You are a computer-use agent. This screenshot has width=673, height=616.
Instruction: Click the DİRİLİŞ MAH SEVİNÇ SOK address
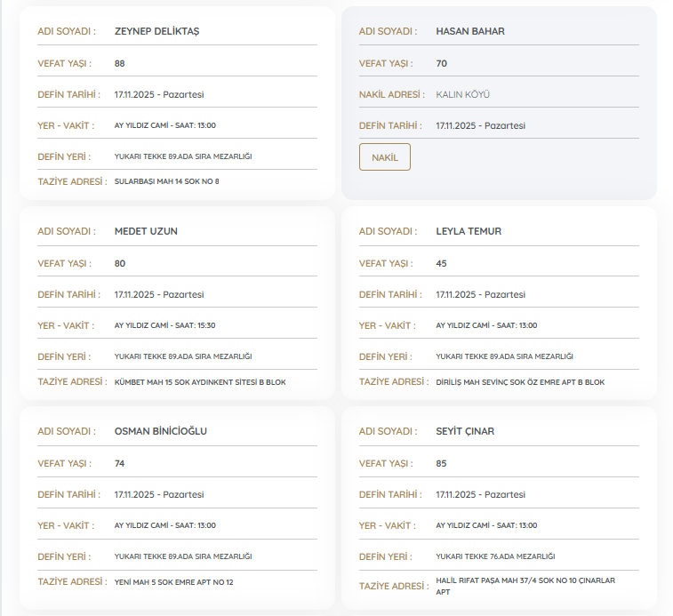point(520,381)
